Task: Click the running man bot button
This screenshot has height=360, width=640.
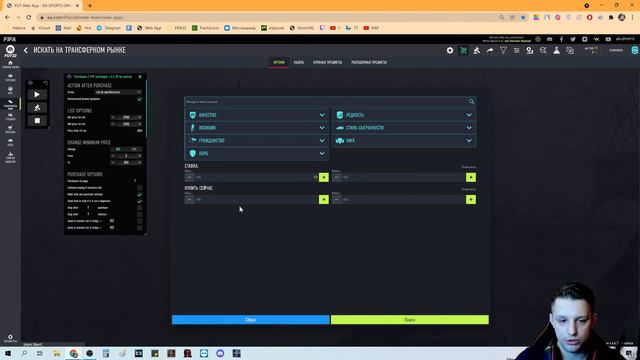Action: (x=37, y=108)
